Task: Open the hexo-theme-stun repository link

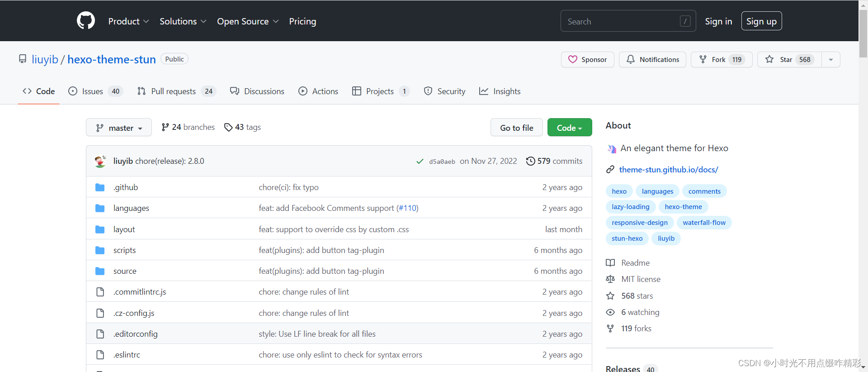Action: coord(112,59)
